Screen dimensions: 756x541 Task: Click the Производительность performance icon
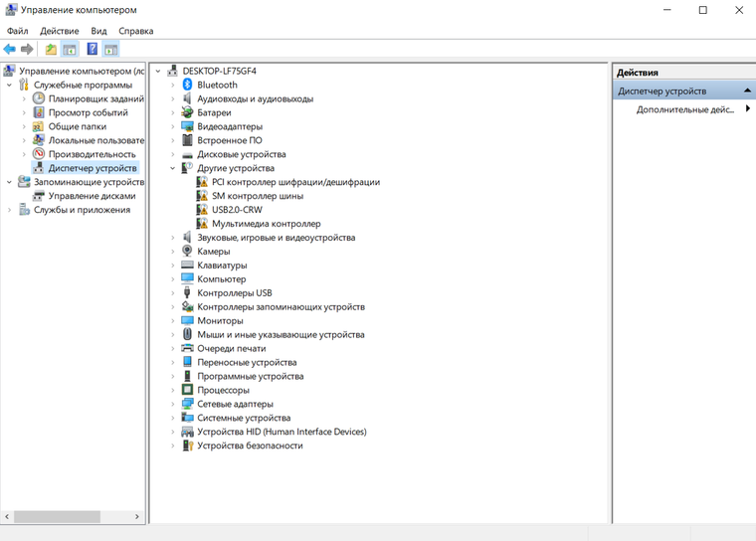tap(39, 154)
